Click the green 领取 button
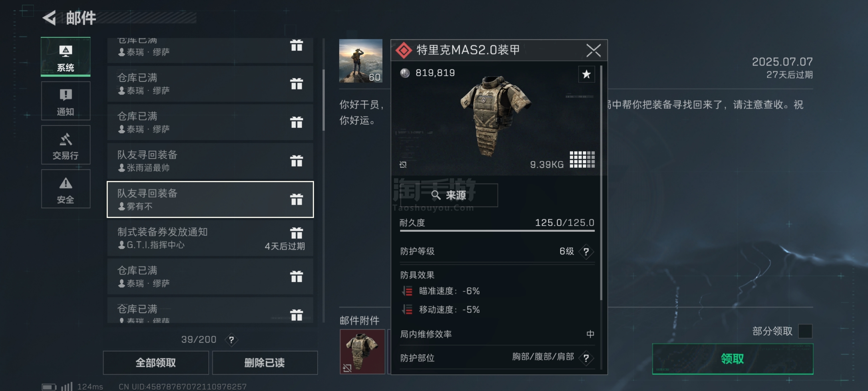868x391 pixels. coord(733,359)
